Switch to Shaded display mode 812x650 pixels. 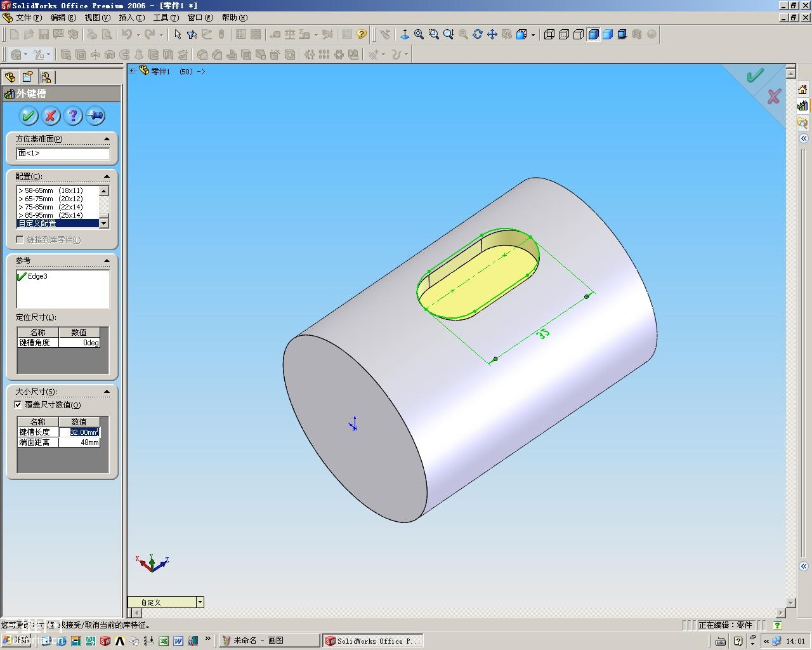(608, 34)
